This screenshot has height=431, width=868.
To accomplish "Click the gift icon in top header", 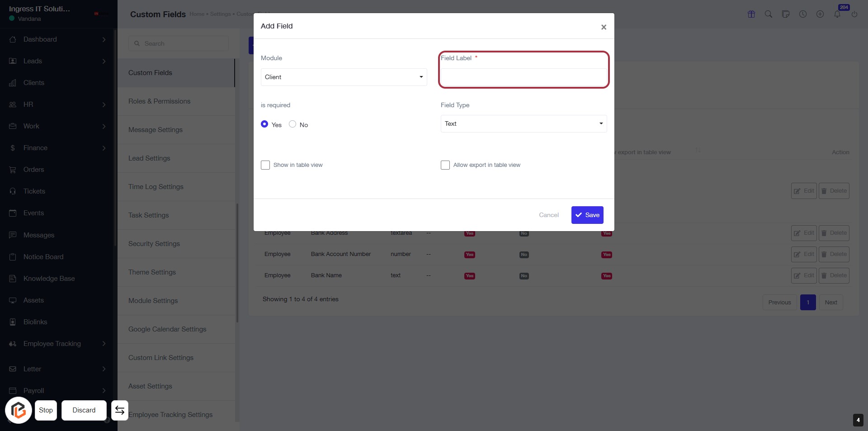I will pos(751,14).
